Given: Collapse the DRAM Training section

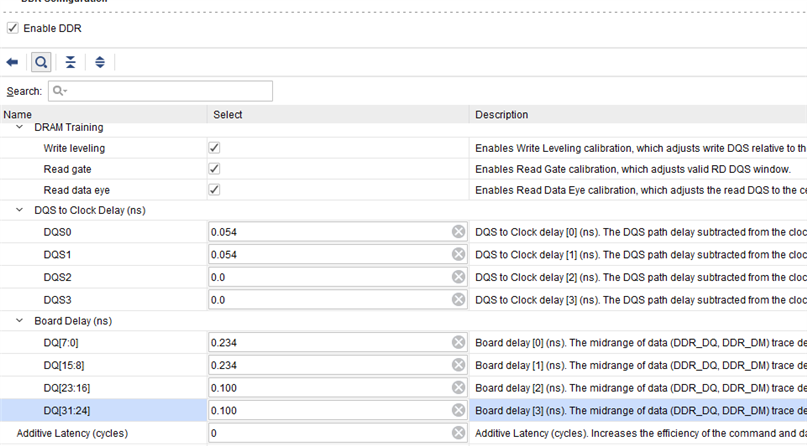Looking at the screenshot, I should tap(19, 128).
